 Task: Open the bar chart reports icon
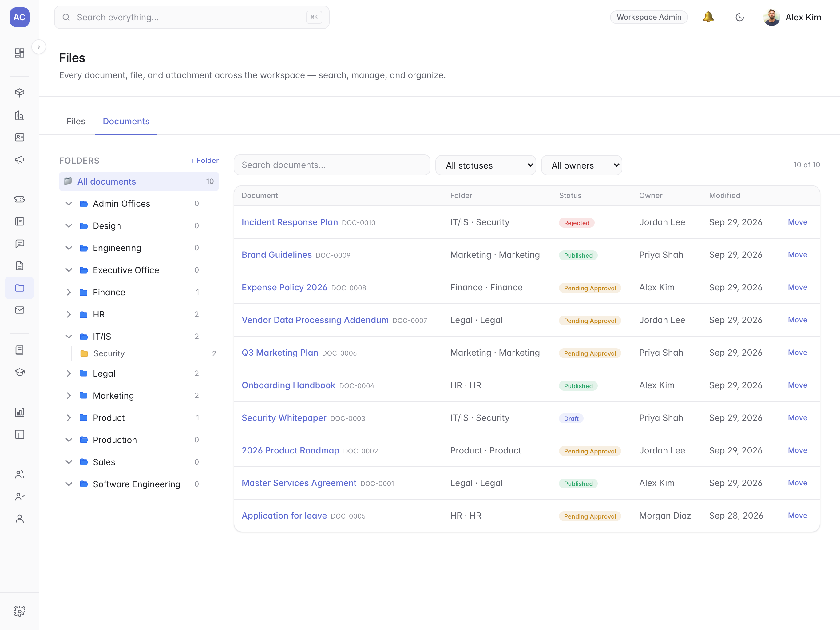click(19, 412)
